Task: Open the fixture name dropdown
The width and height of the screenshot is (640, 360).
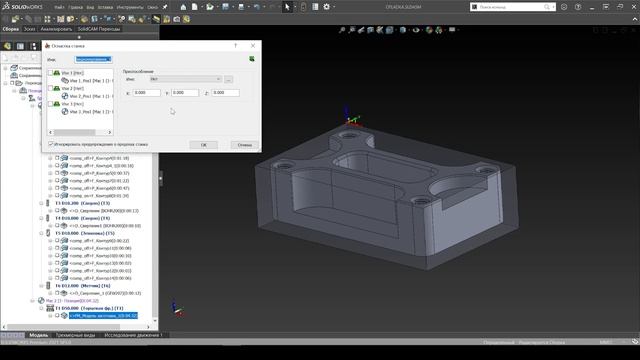Action: pyautogui.click(x=186, y=79)
